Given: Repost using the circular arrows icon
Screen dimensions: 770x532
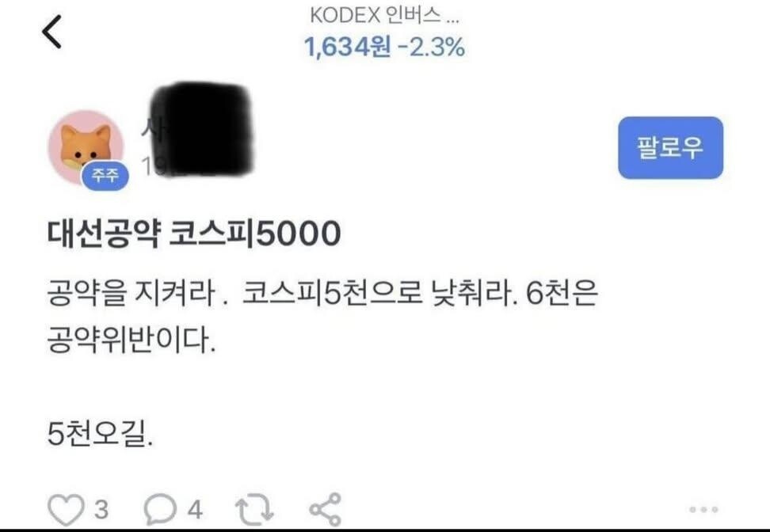Looking at the screenshot, I should [254, 509].
